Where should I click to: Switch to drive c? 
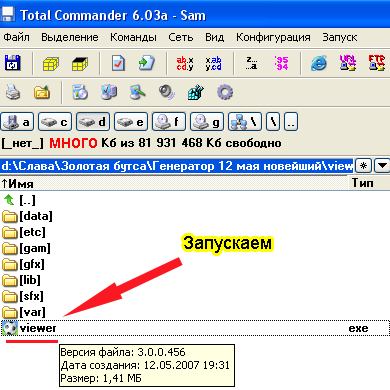click(x=55, y=122)
